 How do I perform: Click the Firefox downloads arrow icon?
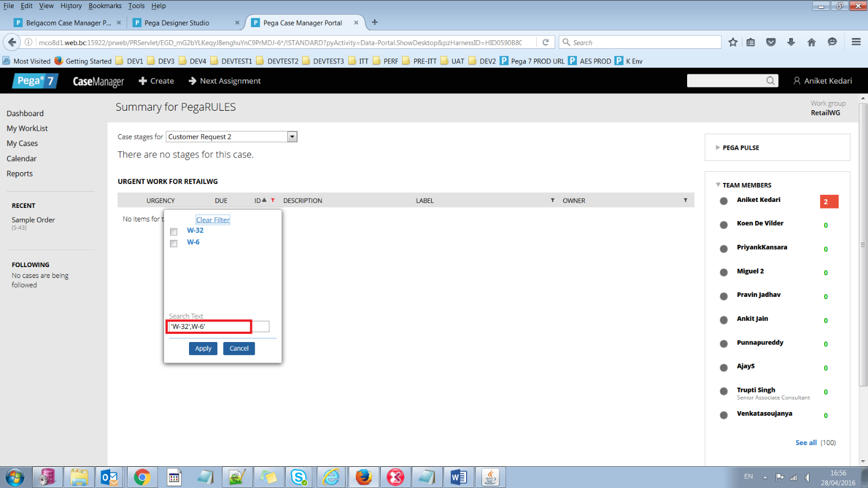point(791,42)
